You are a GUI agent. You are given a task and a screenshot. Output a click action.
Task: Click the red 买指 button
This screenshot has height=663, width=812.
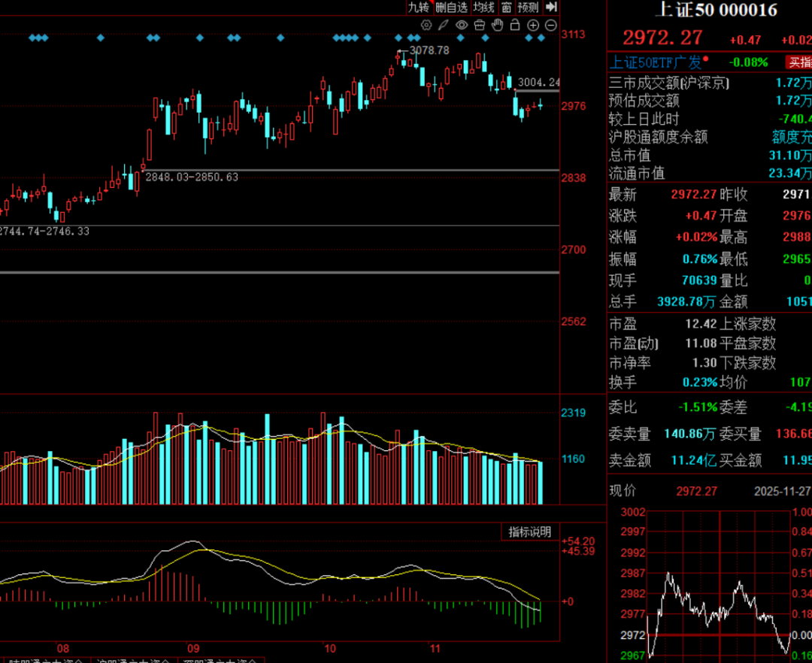pyautogui.click(x=798, y=62)
